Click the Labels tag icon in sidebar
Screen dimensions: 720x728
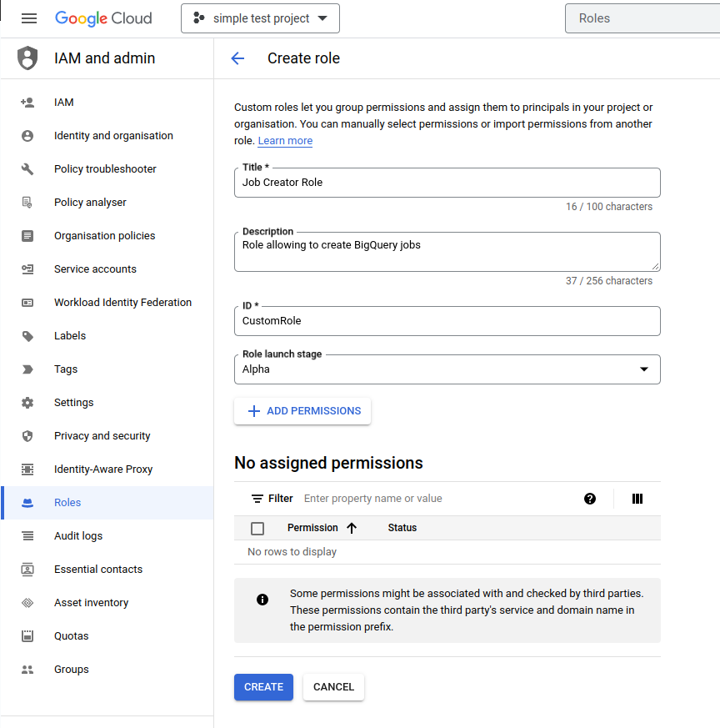click(27, 336)
